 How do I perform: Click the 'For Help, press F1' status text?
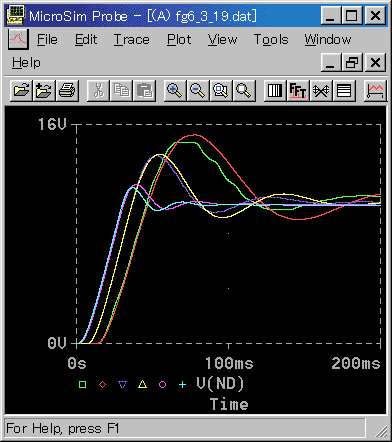(x=62, y=428)
